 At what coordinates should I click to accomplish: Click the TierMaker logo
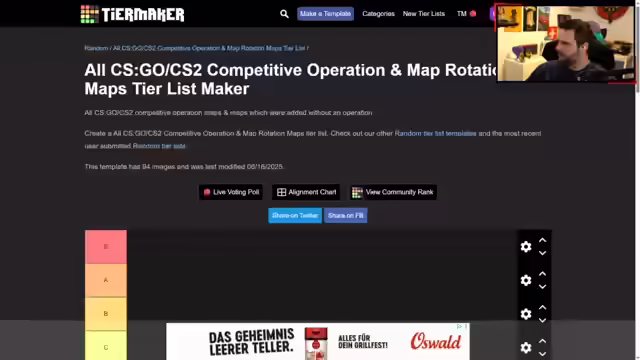click(x=132, y=14)
